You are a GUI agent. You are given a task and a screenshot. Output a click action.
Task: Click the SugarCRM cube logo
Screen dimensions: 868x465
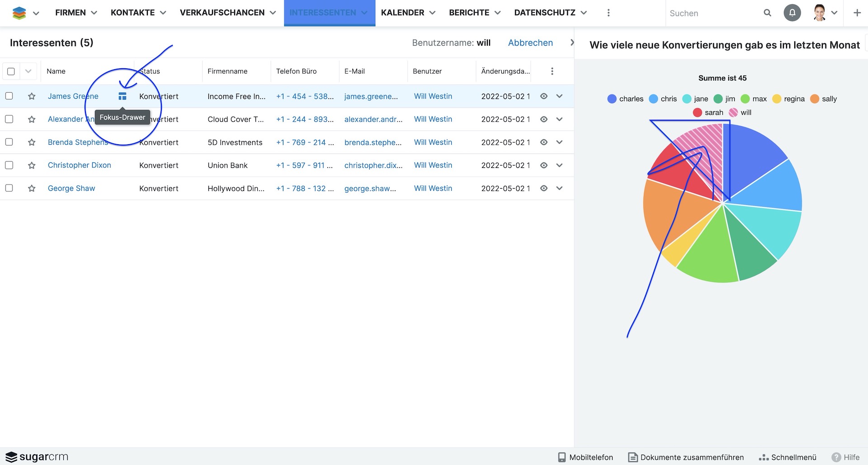point(19,13)
